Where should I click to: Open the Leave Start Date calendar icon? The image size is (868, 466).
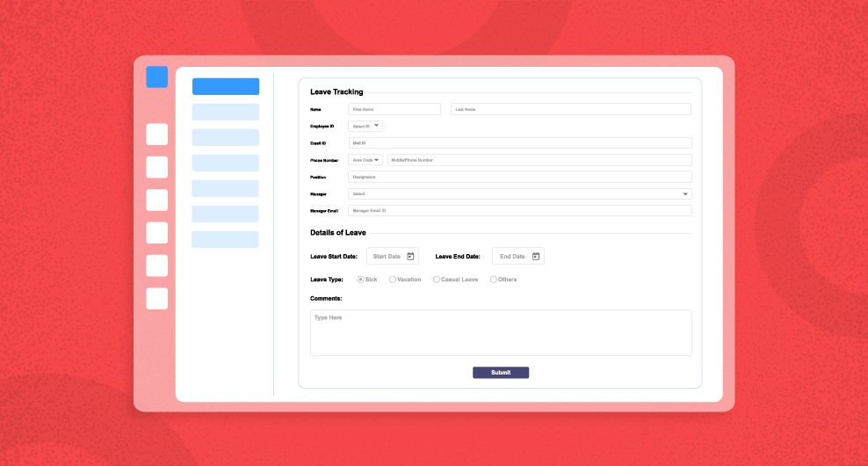410,256
